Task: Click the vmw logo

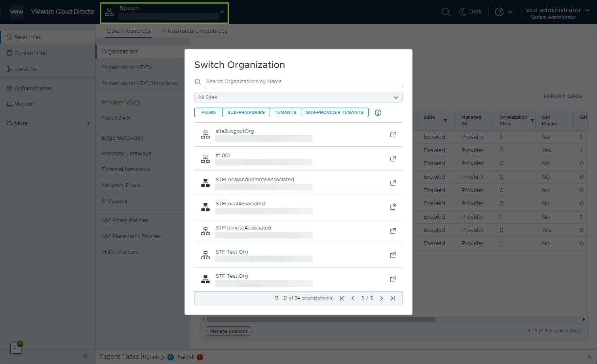Action: tap(17, 12)
